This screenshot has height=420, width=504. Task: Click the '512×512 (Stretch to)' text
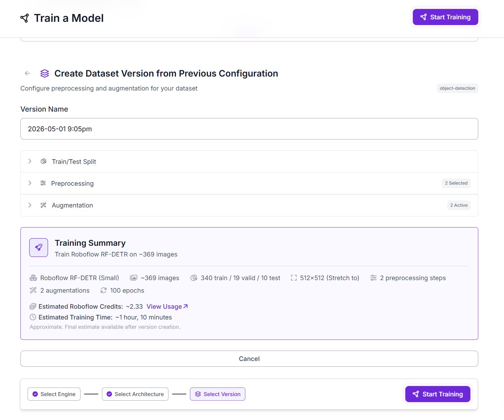click(329, 278)
